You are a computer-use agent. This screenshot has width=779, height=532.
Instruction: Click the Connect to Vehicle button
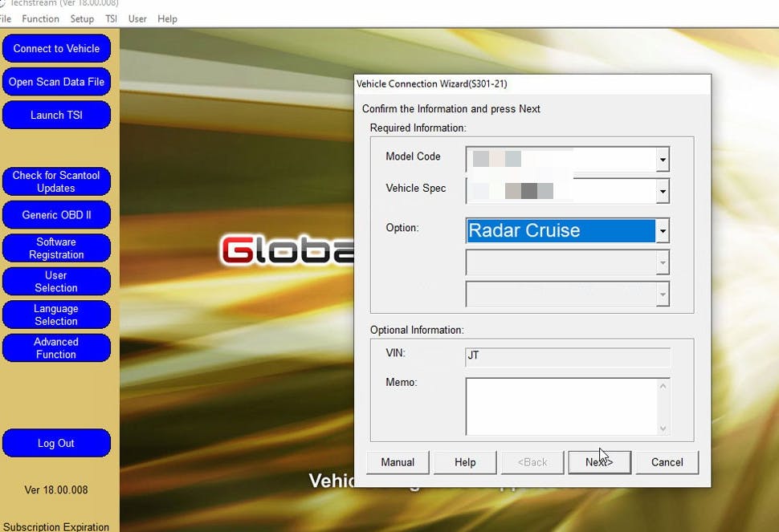click(x=56, y=48)
